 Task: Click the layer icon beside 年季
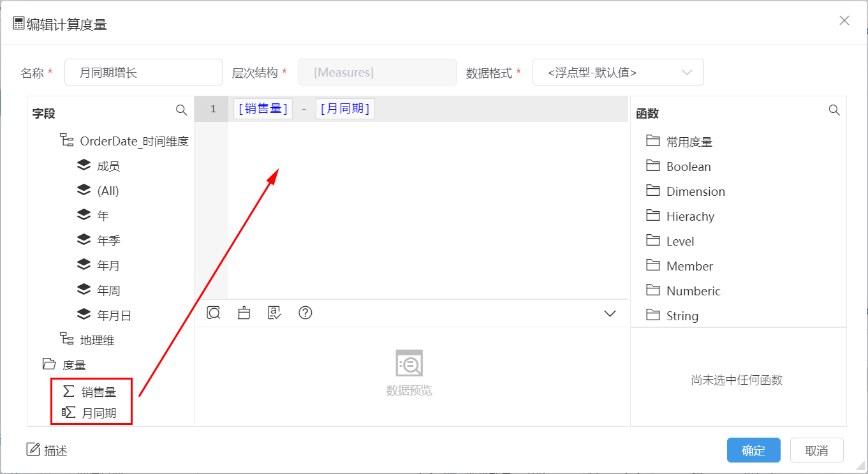[84, 240]
